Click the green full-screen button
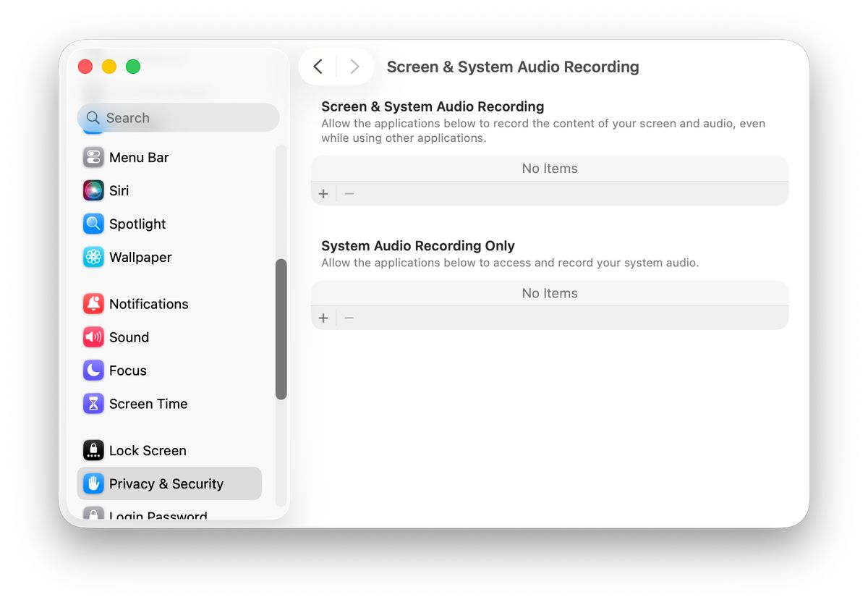The height and width of the screenshot is (605, 868). 133,67
